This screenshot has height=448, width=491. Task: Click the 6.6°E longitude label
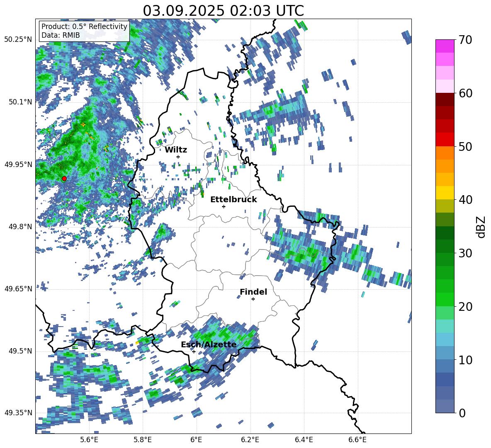(357, 440)
